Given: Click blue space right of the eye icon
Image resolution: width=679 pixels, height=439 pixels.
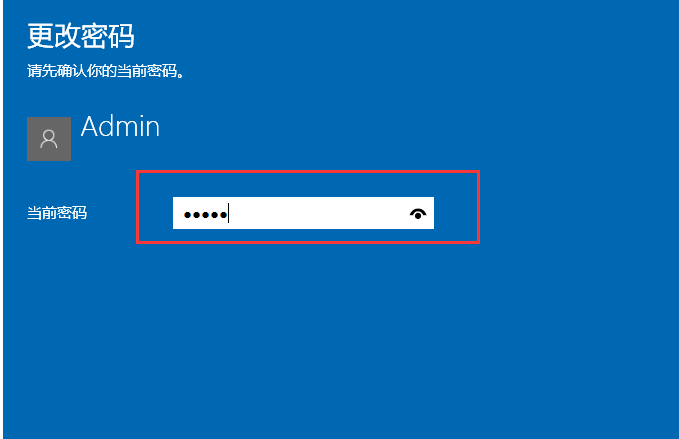Looking at the screenshot, I should (456, 213).
